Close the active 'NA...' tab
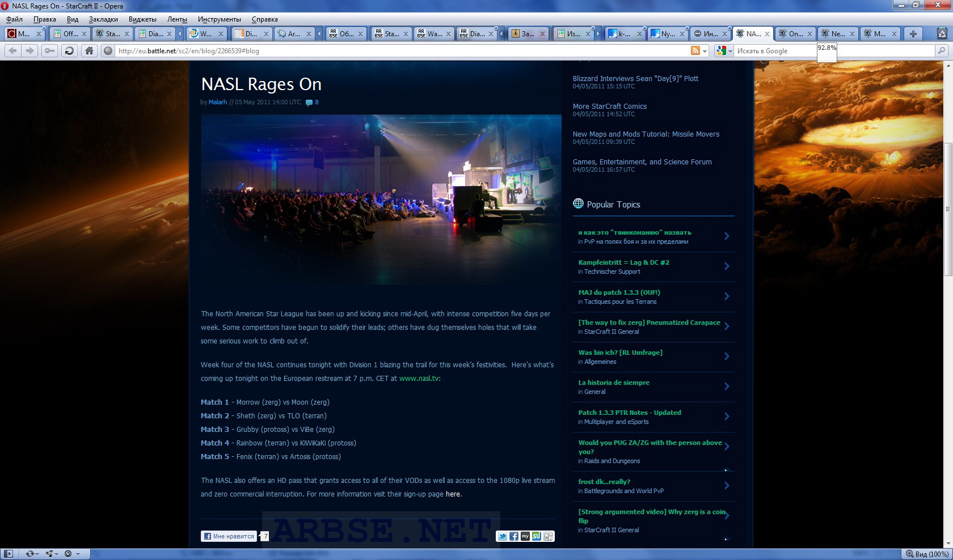Screen dimensions: 953x560 pyautogui.click(x=768, y=34)
